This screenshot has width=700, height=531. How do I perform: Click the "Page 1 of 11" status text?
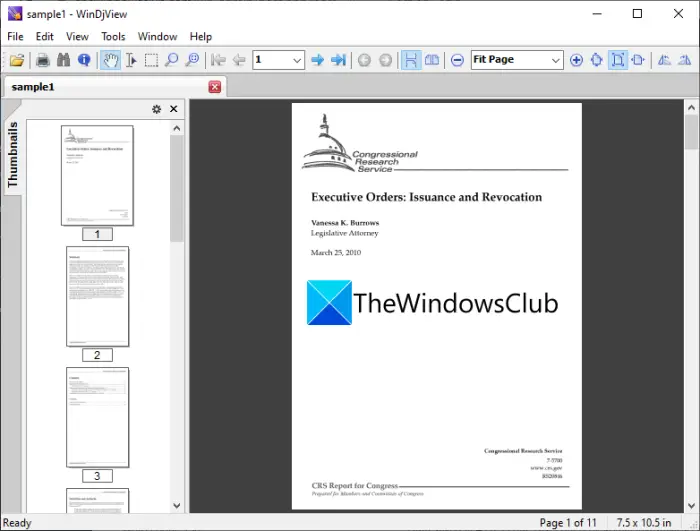(x=568, y=523)
